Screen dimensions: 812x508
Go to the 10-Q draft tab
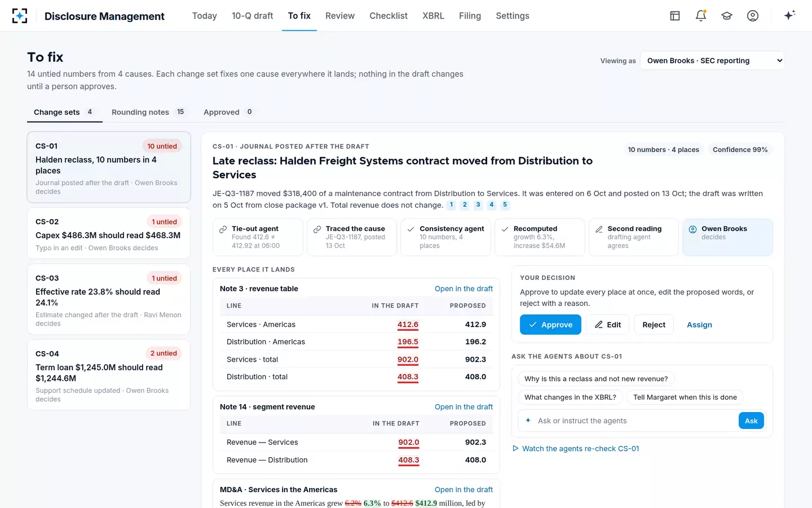pos(252,16)
